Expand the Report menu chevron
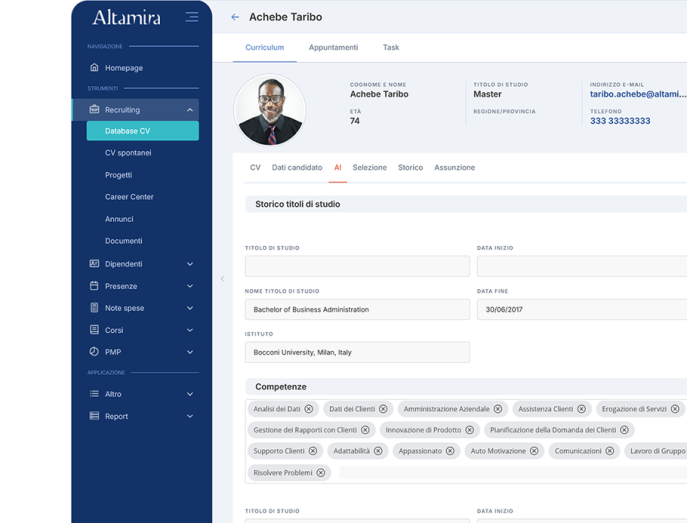The image size is (687, 523). point(190,416)
